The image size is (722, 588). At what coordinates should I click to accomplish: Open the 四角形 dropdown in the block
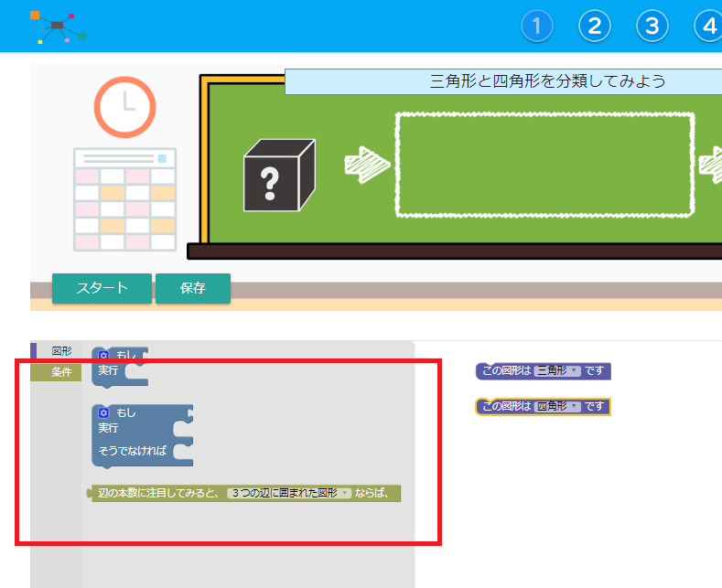[x=557, y=407]
